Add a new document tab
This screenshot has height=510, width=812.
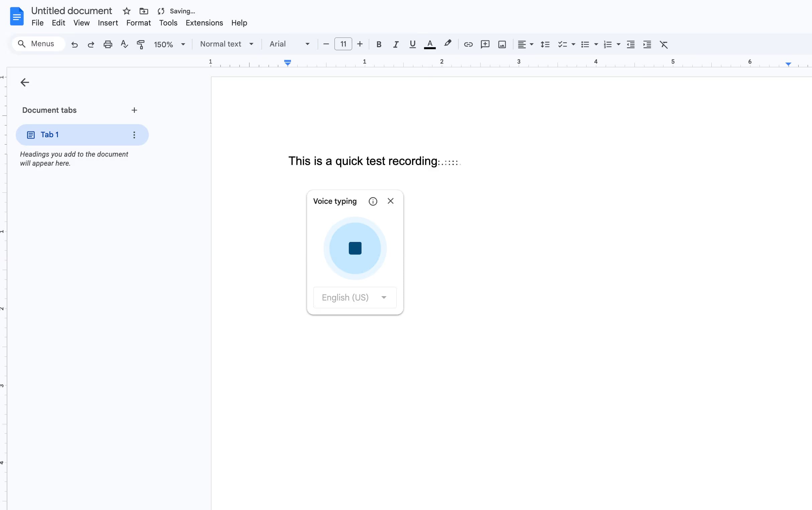(134, 110)
